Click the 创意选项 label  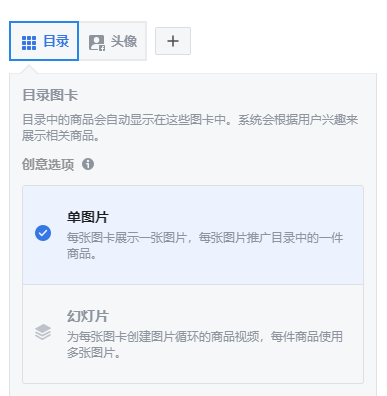[48, 164]
